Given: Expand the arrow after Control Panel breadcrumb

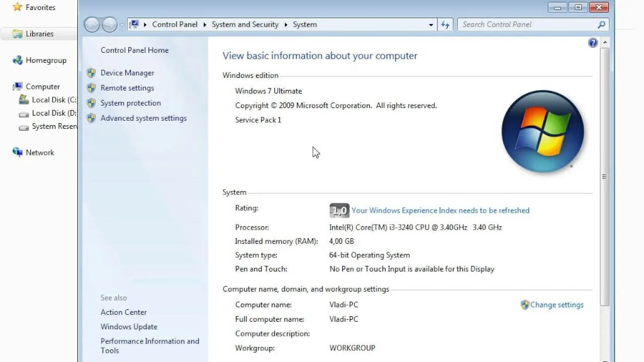Looking at the screenshot, I should pos(205,24).
